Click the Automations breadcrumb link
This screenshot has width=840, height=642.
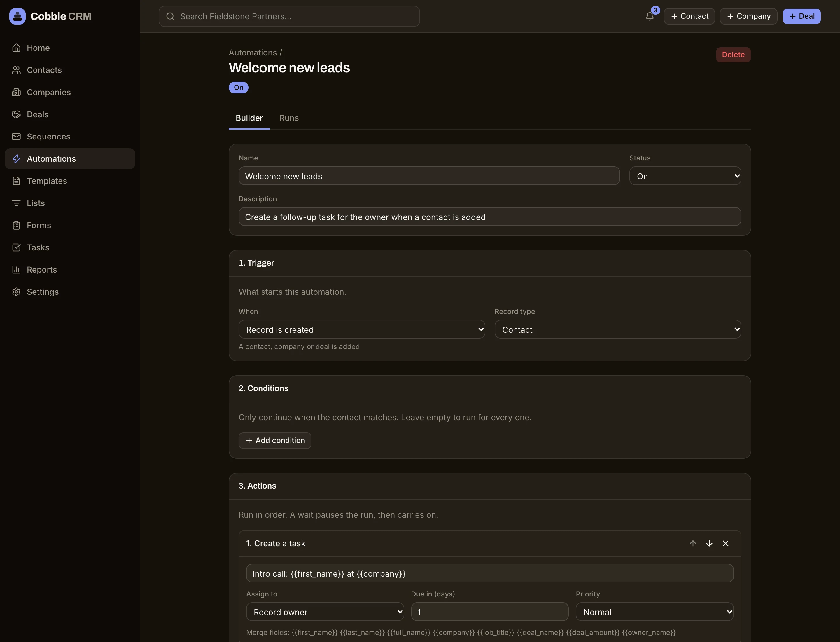pos(253,53)
